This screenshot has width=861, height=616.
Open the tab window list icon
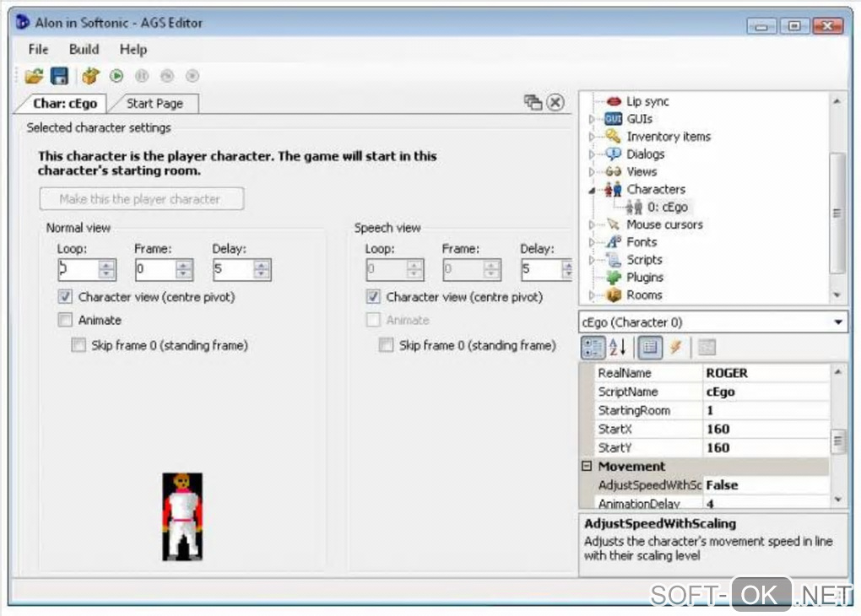[533, 102]
